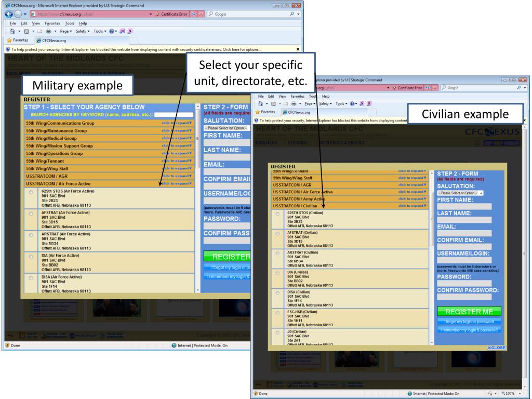Click the search agencies by keyword field
This screenshot has width=532, height=399.
pos(174,115)
